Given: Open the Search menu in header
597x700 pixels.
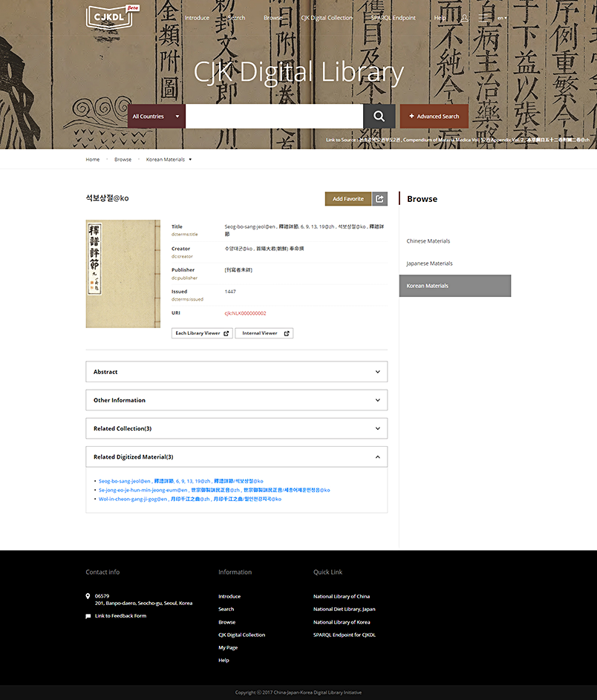Looking at the screenshot, I should [237, 18].
